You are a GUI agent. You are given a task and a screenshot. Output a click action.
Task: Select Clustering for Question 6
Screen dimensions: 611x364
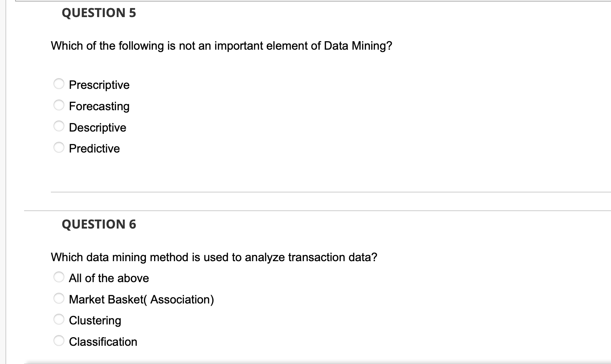click(58, 319)
